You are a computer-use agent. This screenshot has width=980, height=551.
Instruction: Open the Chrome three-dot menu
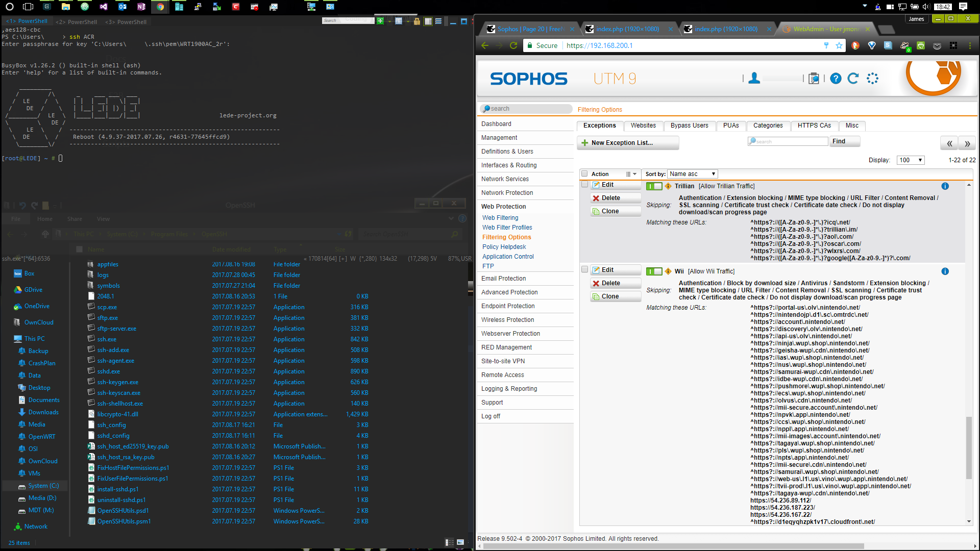pos(970,45)
